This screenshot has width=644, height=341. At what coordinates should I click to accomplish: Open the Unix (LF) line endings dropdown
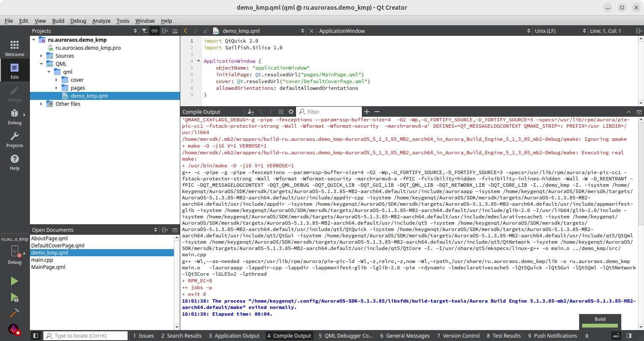pyautogui.click(x=559, y=31)
